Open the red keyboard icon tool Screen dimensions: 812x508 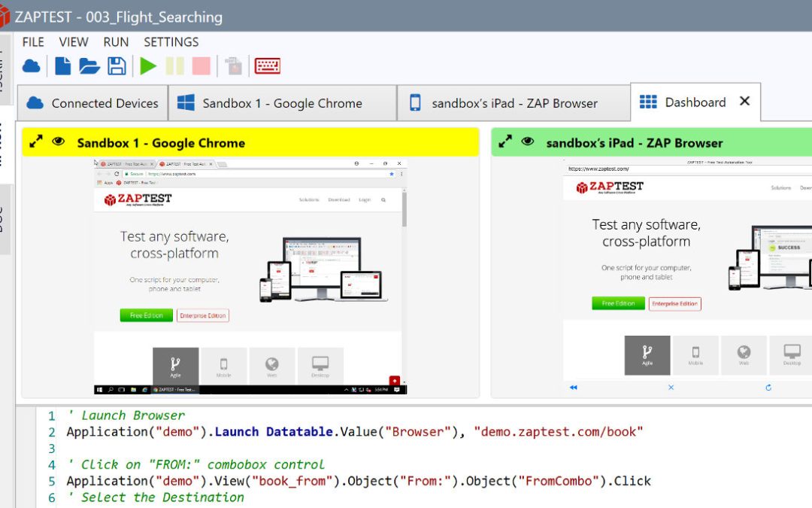coord(267,65)
